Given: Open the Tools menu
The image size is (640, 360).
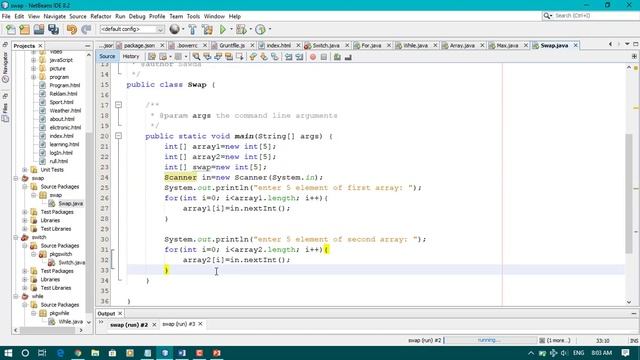Looking at the screenshot, I should pos(193,16).
